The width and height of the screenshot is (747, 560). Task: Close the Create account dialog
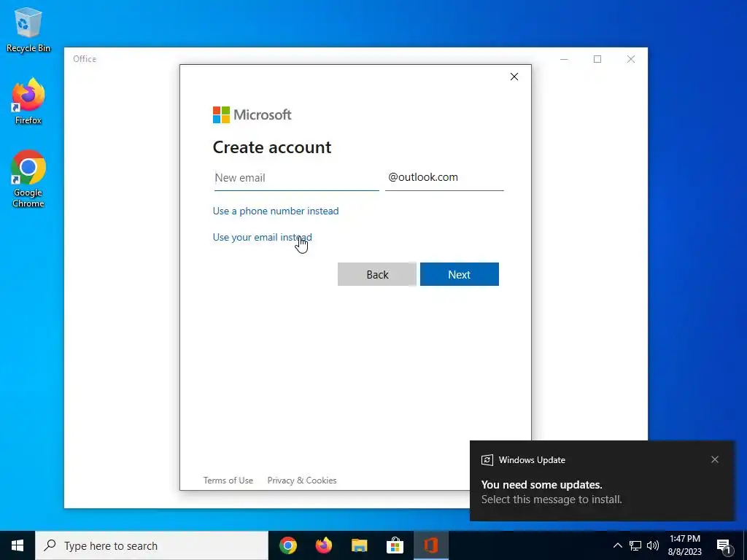(x=514, y=77)
